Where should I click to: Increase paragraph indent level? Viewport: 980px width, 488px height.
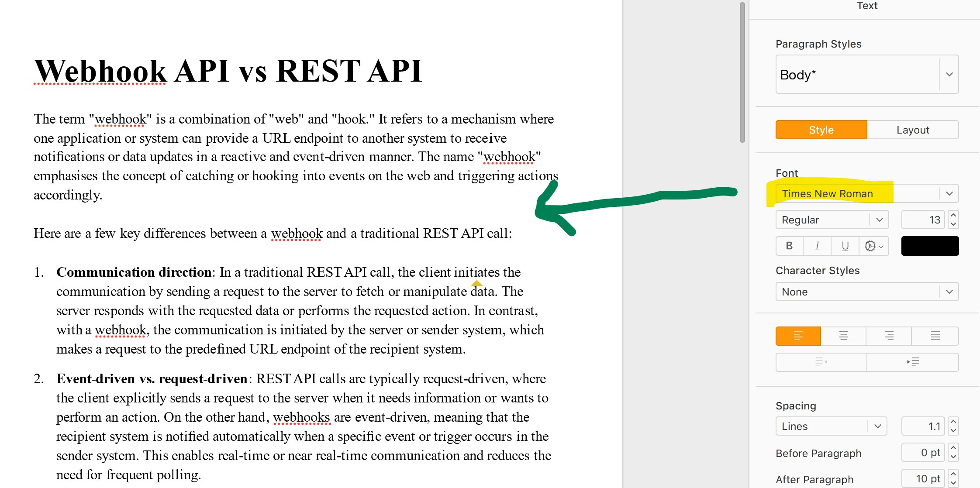913,362
